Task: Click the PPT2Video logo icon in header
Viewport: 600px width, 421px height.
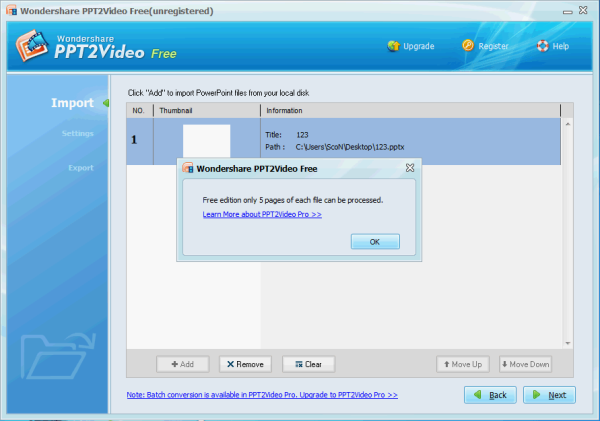Action: [x=32, y=46]
